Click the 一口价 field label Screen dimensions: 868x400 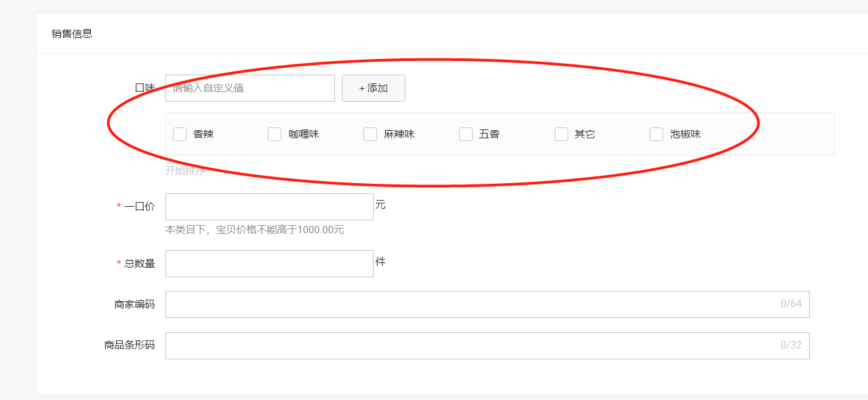point(139,207)
